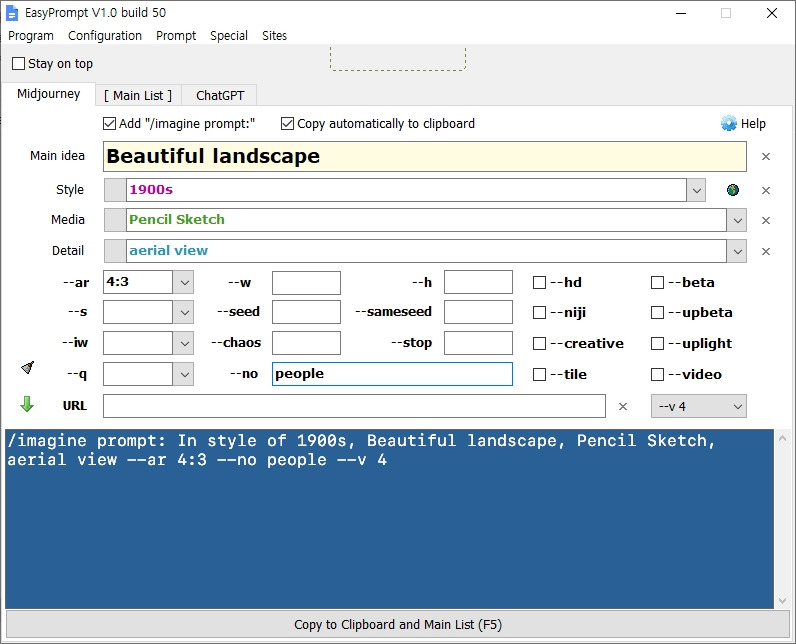Minimize the EasyPrompt window
This screenshot has width=796, height=644.
click(x=681, y=13)
